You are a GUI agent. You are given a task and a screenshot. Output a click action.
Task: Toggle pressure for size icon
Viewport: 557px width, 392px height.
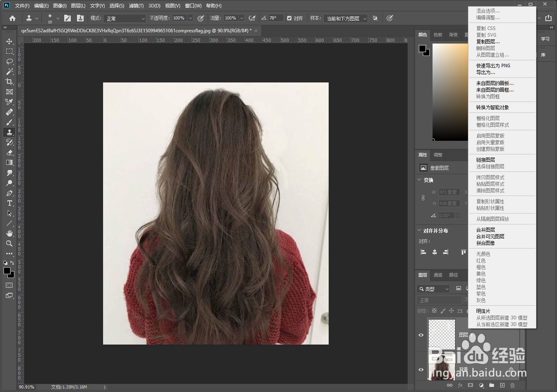[x=390, y=18]
